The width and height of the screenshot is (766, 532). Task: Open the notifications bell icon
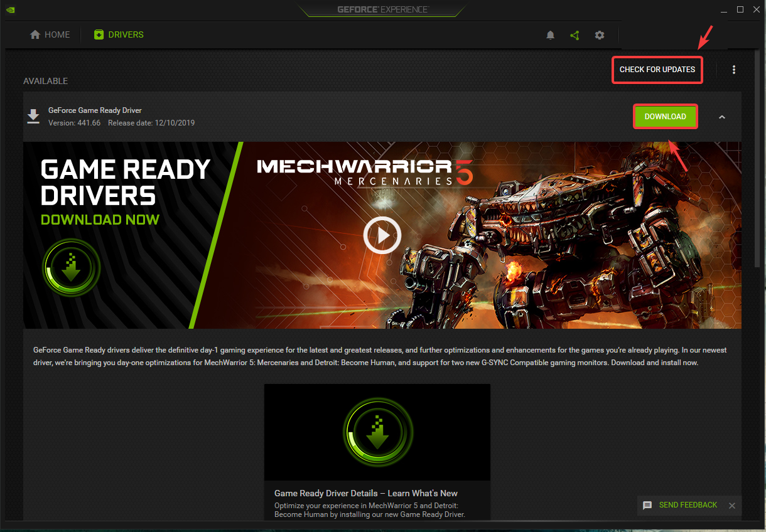[551, 35]
